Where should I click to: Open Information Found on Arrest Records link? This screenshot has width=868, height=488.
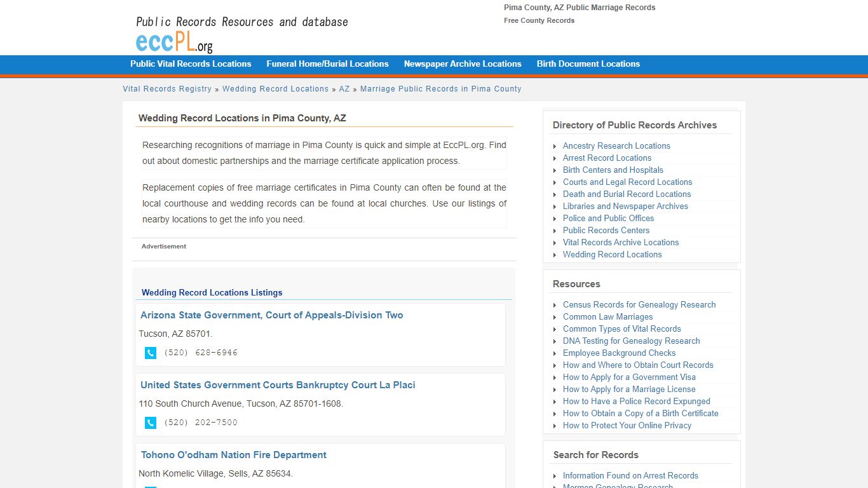[x=630, y=475]
